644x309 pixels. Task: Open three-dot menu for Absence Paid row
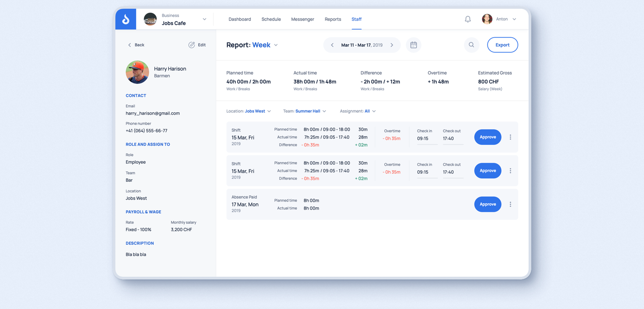(x=510, y=204)
